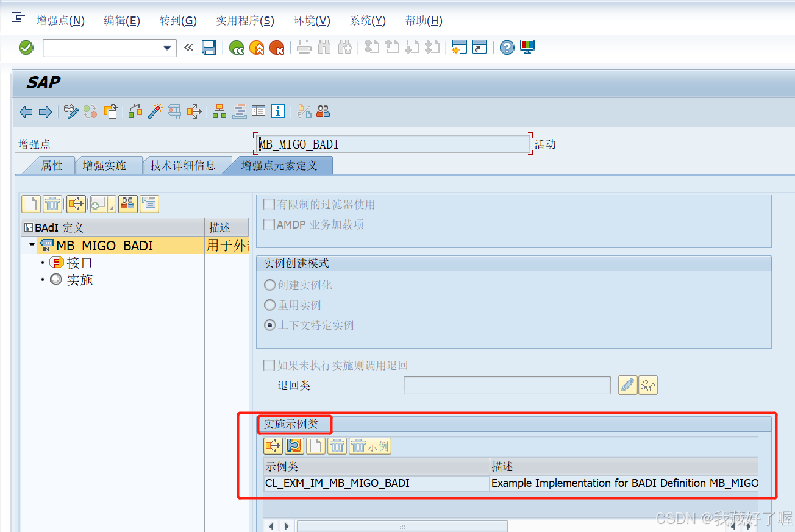The image size is (795, 532).
Task: Click the Create new session icon
Action: click(x=459, y=48)
